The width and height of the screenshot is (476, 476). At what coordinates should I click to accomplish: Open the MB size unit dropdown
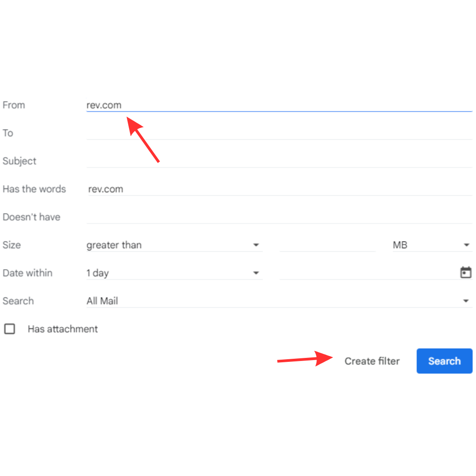click(x=432, y=245)
